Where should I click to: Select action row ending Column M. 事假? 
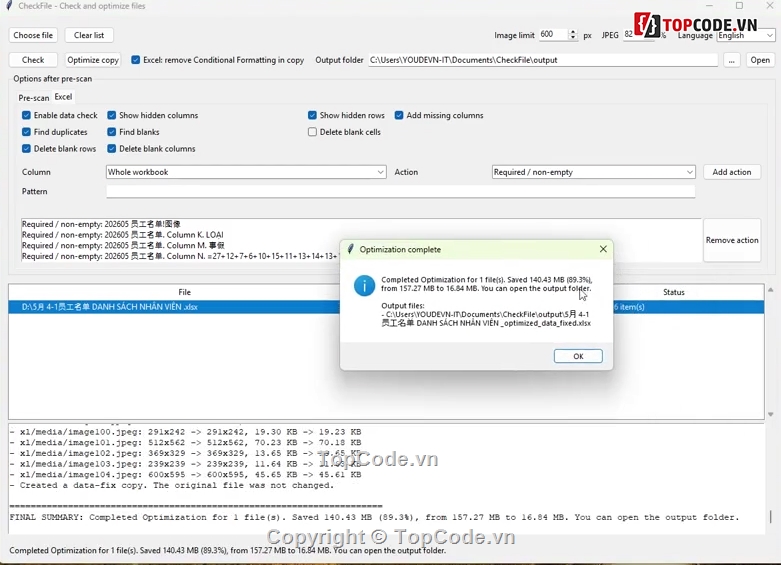click(x=123, y=246)
